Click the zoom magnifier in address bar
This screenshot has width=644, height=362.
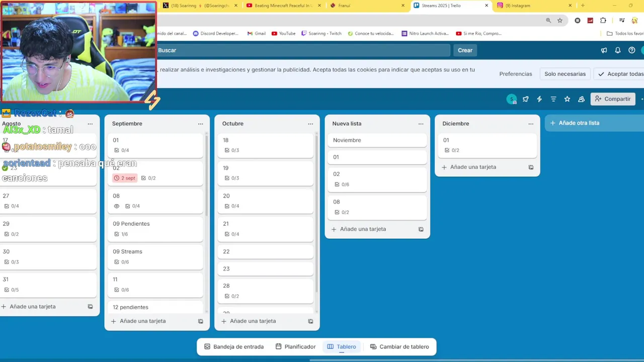(x=548, y=20)
